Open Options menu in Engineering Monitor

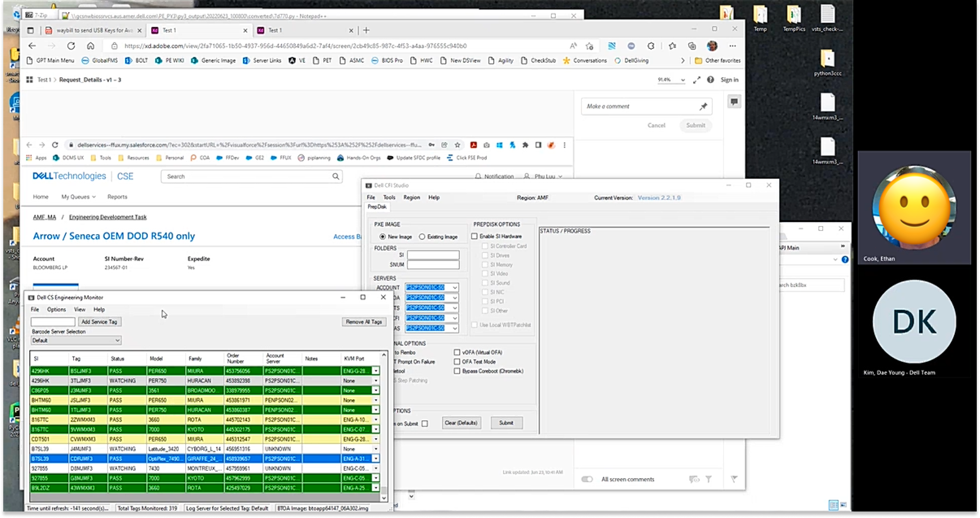pyautogui.click(x=56, y=309)
